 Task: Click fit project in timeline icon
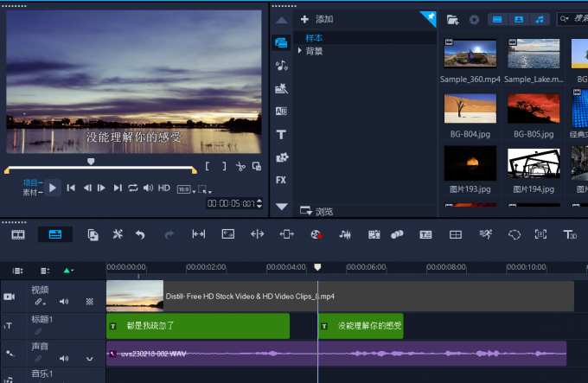pos(198,234)
